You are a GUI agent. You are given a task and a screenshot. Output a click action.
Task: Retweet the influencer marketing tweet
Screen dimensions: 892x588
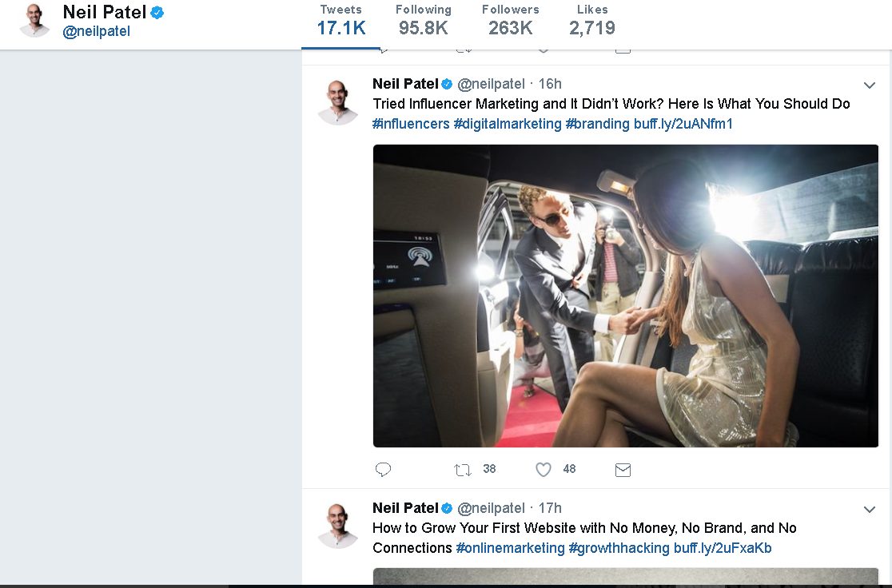point(463,470)
